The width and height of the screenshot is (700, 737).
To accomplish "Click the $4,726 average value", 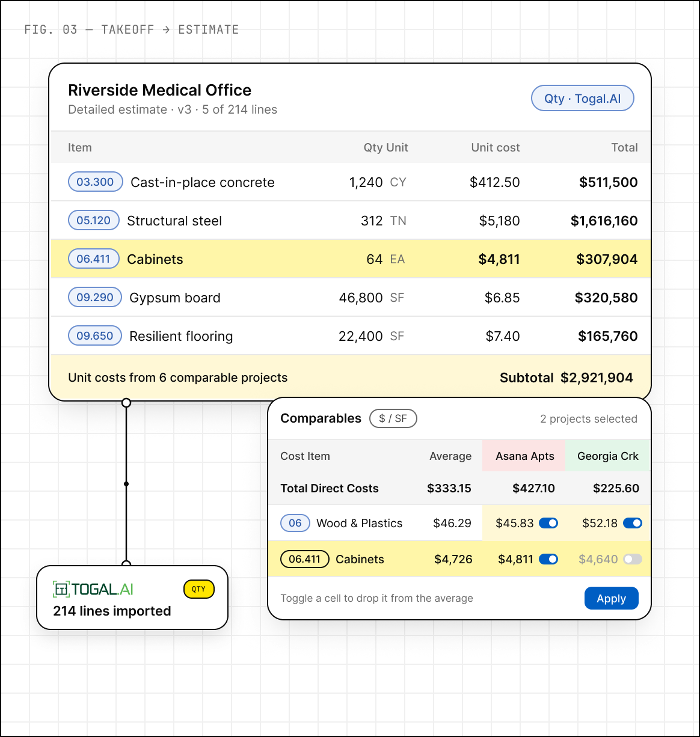I will [453, 559].
